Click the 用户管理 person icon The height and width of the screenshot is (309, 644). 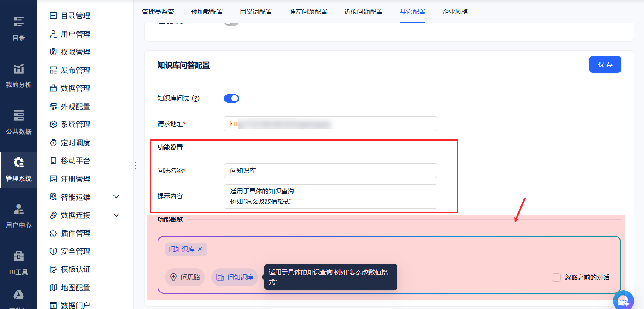[53, 34]
